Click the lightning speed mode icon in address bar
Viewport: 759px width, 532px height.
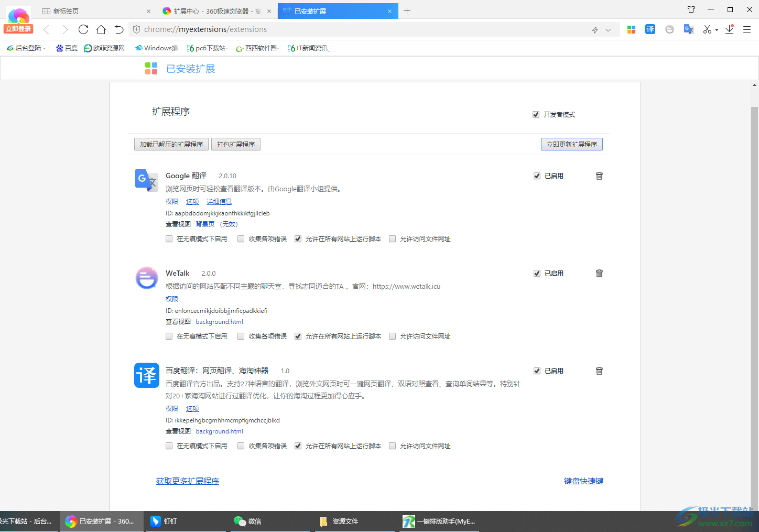click(595, 30)
